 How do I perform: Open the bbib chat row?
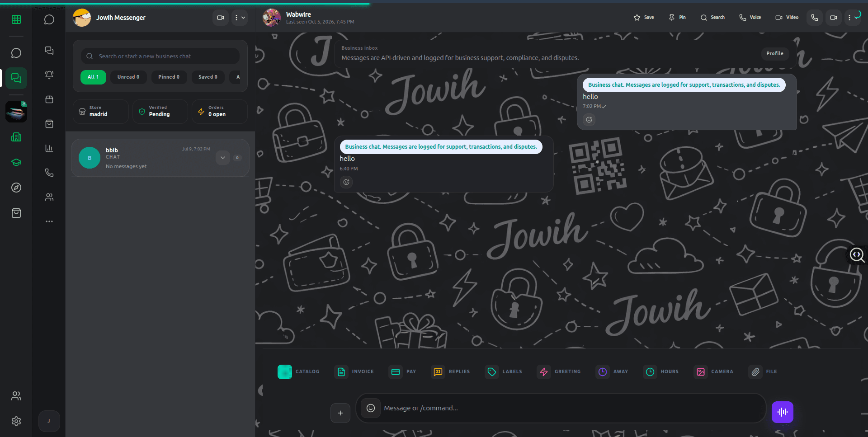click(160, 158)
